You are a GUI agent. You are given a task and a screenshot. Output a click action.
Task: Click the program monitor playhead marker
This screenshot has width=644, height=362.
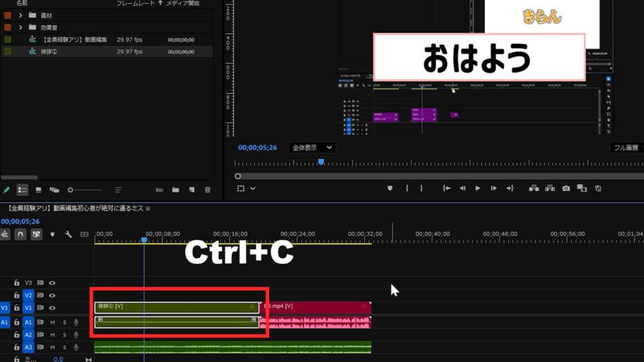321,162
